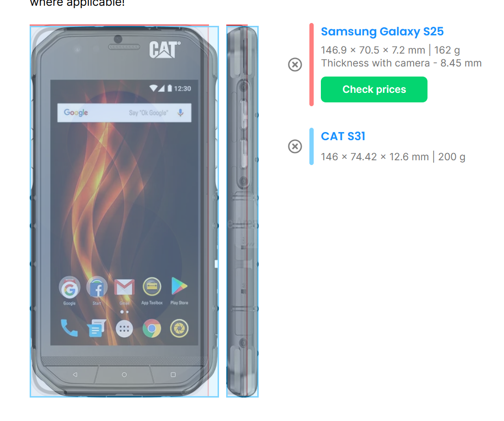504x421 pixels.
Task: Click the microphone icon in Google bar
Action: pyautogui.click(x=180, y=112)
